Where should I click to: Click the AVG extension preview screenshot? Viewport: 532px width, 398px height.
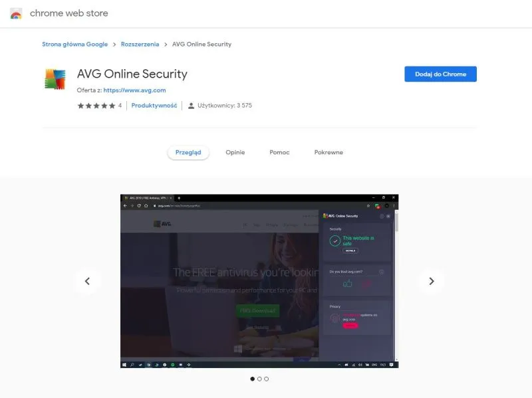click(259, 281)
